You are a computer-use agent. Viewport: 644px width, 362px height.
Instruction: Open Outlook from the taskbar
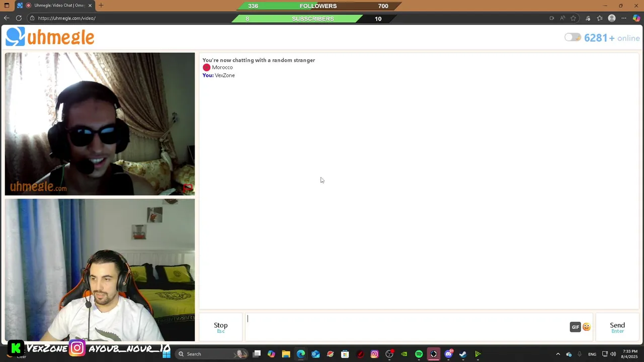pyautogui.click(x=315, y=354)
